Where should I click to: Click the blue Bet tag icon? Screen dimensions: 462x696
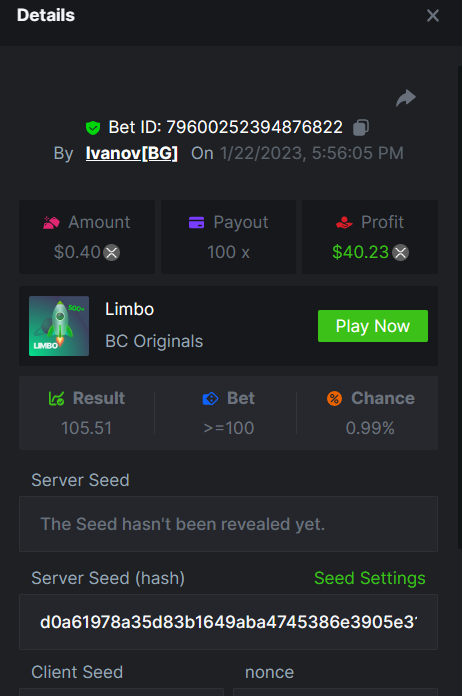click(210, 399)
